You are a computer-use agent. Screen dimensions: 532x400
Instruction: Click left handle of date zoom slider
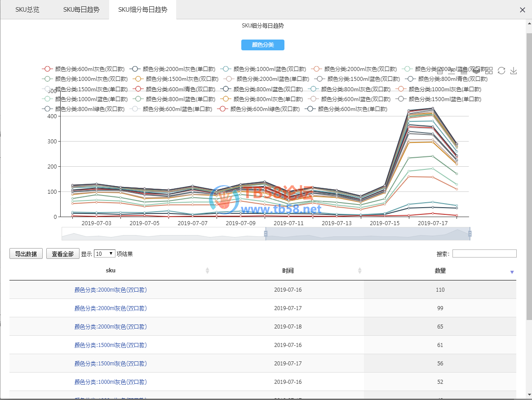pos(266,234)
